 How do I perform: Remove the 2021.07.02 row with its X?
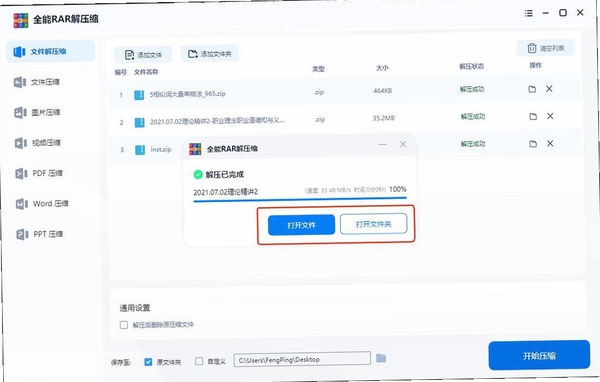(x=550, y=116)
